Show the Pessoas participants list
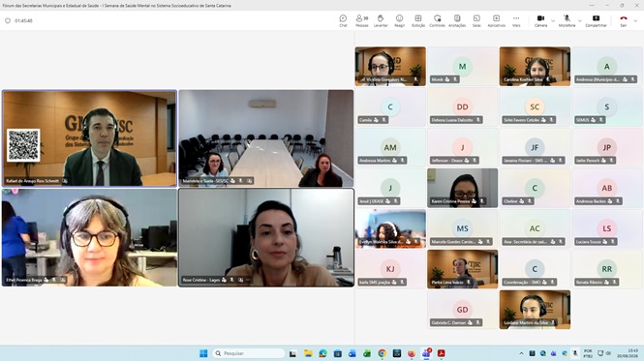 point(362,20)
